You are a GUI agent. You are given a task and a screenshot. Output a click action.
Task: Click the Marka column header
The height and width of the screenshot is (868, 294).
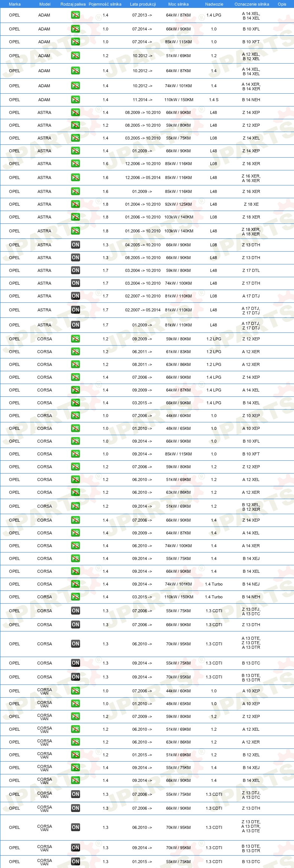pyautogui.click(x=15, y=4)
